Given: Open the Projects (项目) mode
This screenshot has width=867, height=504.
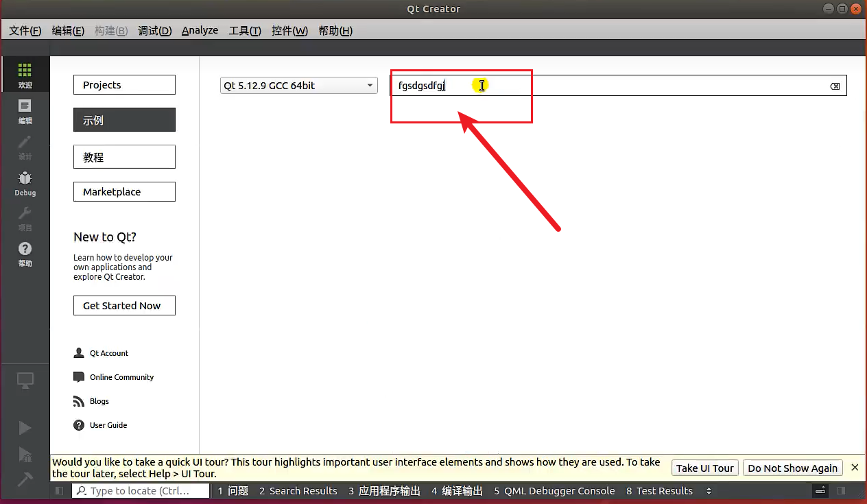Looking at the screenshot, I should (x=25, y=218).
